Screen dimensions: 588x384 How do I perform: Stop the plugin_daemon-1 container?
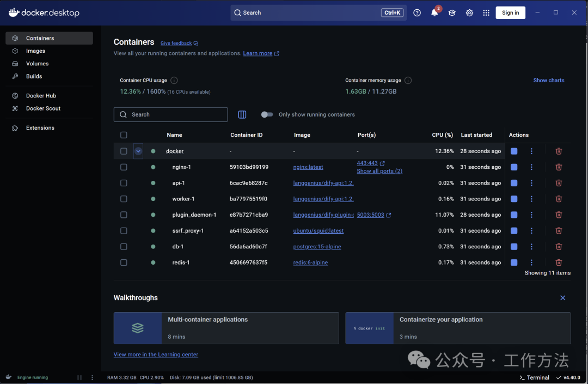[514, 215]
